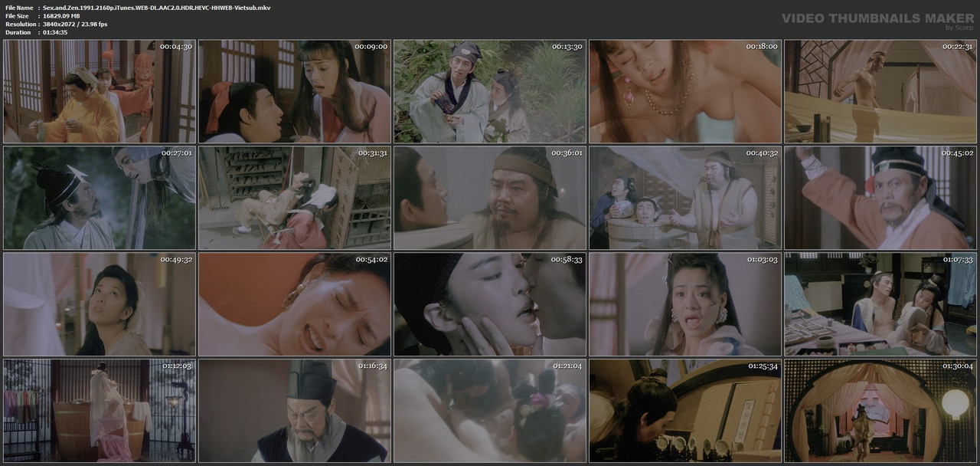This screenshot has width=980, height=466.
Task: Select the thumbnail stamped 00:49:32
Action: pyautogui.click(x=100, y=304)
